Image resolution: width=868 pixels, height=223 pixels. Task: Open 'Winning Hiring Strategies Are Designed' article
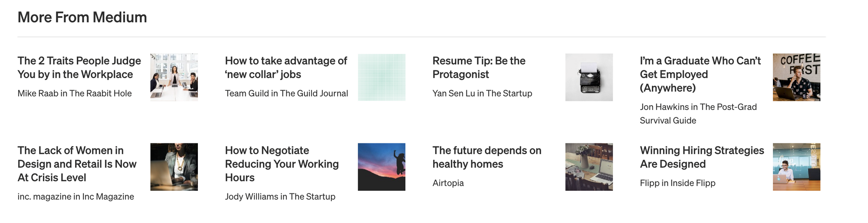click(702, 157)
